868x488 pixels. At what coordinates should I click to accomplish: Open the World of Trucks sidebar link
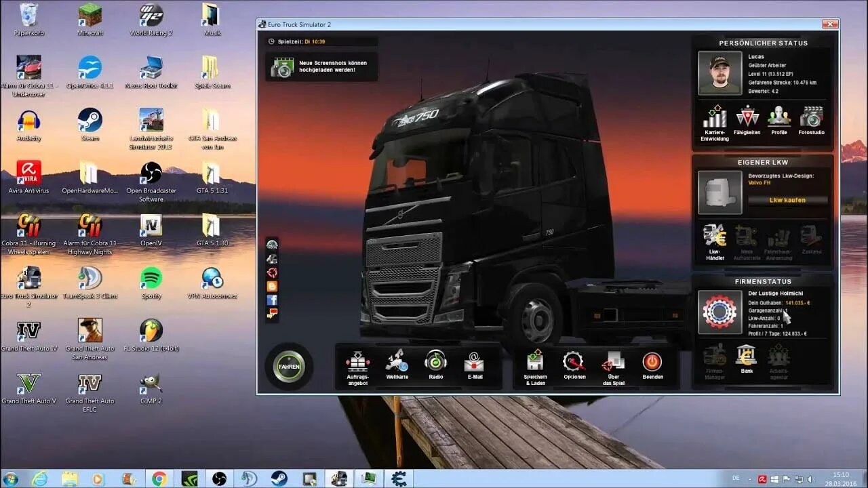point(272,245)
